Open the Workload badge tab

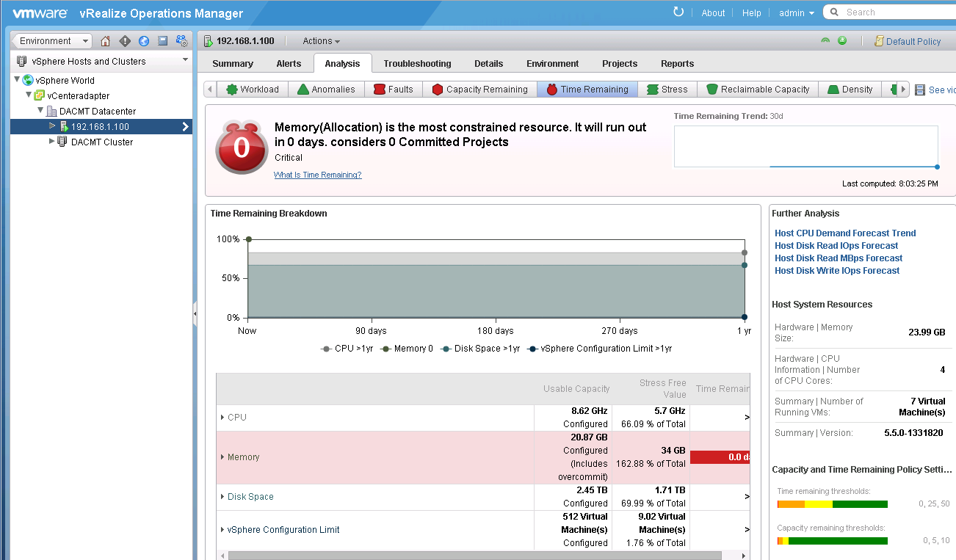click(x=253, y=89)
